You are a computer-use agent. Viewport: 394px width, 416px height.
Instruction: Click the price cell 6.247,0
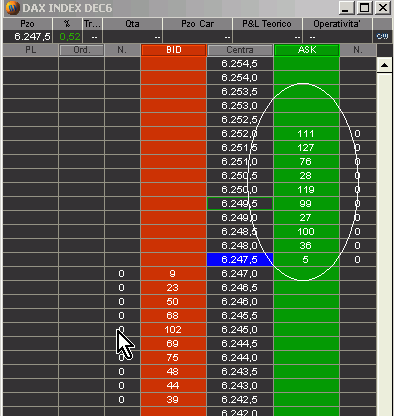[x=240, y=274]
